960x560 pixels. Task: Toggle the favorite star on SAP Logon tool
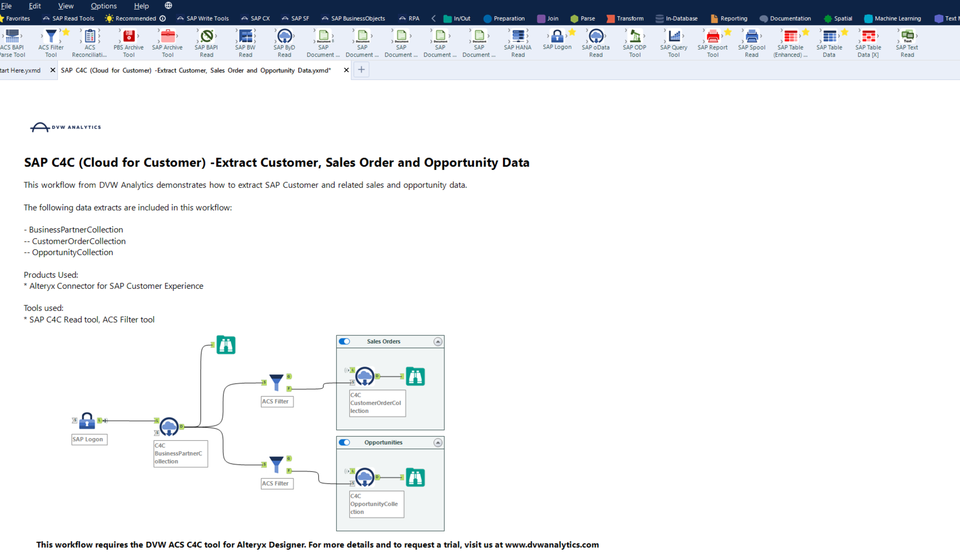(x=571, y=32)
